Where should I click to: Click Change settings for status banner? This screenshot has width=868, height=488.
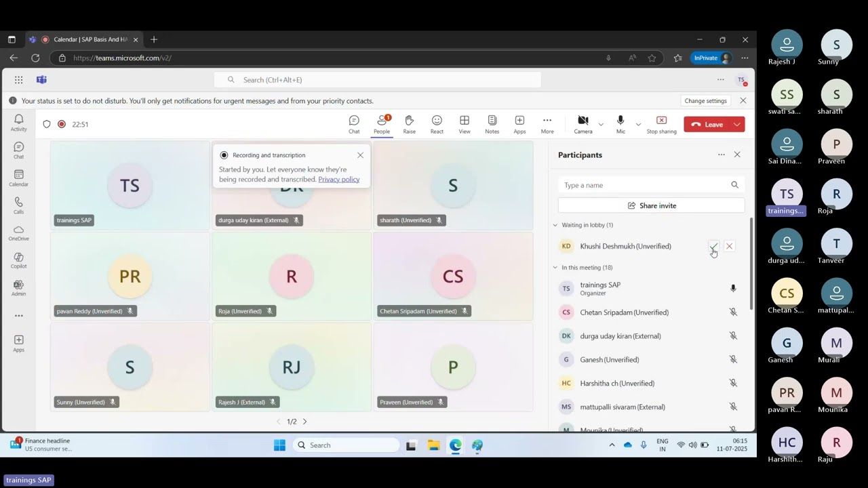click(705, 101)
